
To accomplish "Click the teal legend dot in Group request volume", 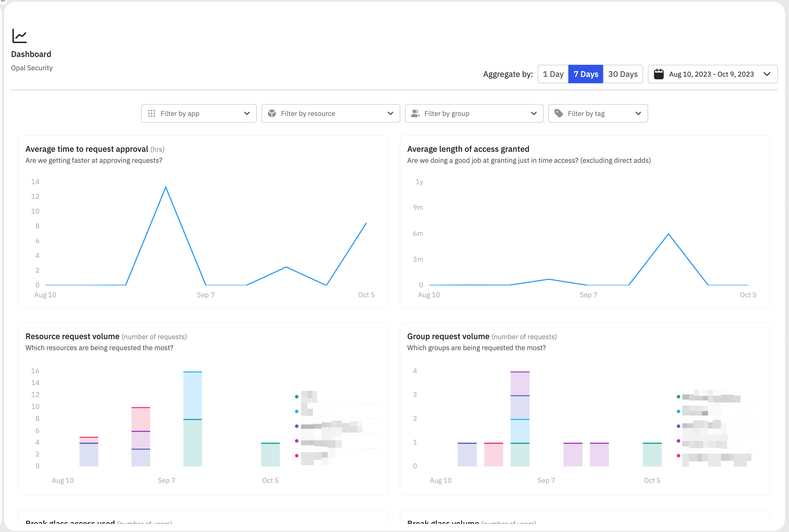I will coord(678,397).
